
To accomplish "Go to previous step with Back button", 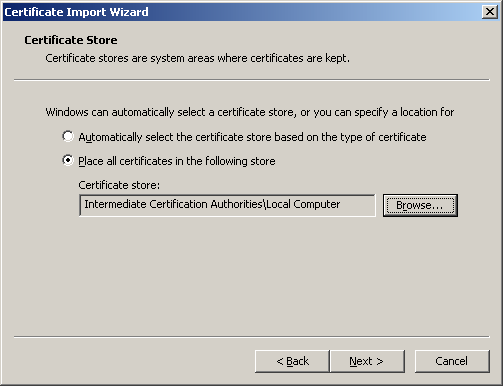I will tap(292, 361).
